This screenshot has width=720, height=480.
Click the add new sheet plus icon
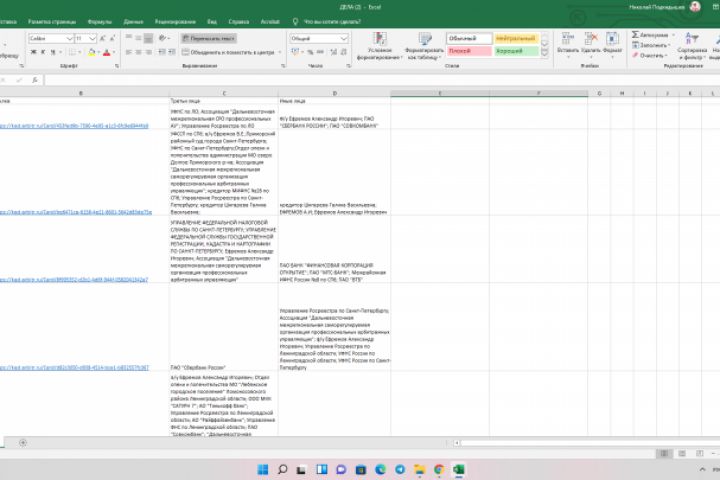coord(23,443)
